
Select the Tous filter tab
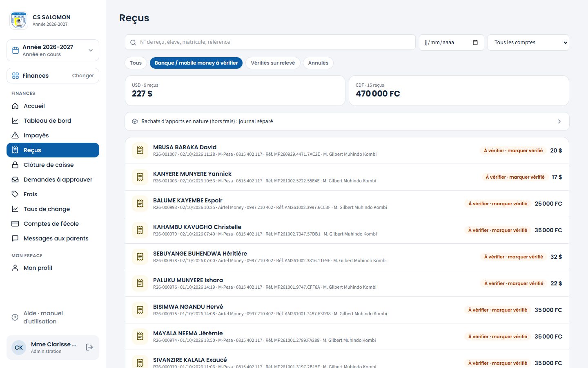point(136,63)
